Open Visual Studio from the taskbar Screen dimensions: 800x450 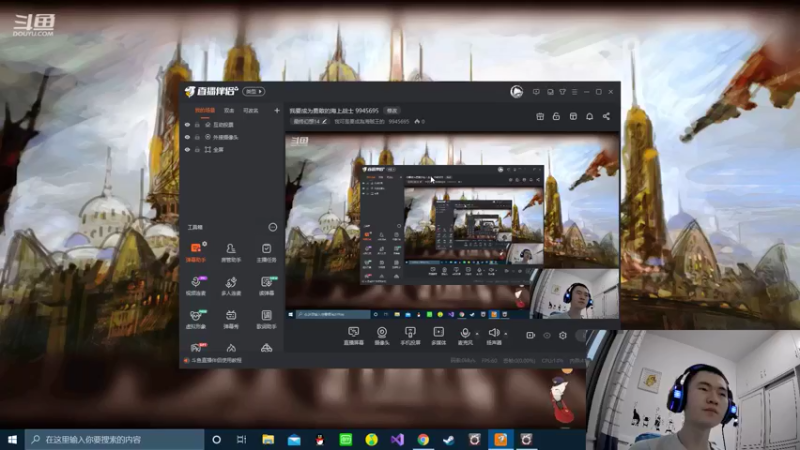click(397, 439)
